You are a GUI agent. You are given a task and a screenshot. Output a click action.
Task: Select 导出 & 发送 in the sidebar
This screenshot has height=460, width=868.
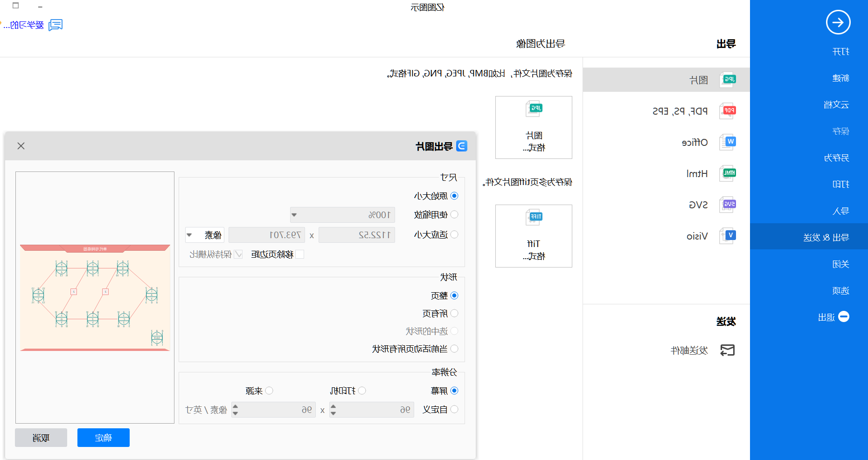(809, 237)
